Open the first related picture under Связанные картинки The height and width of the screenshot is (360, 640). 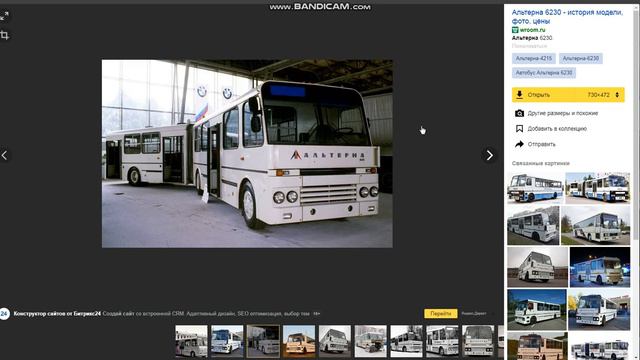(535, 188)
